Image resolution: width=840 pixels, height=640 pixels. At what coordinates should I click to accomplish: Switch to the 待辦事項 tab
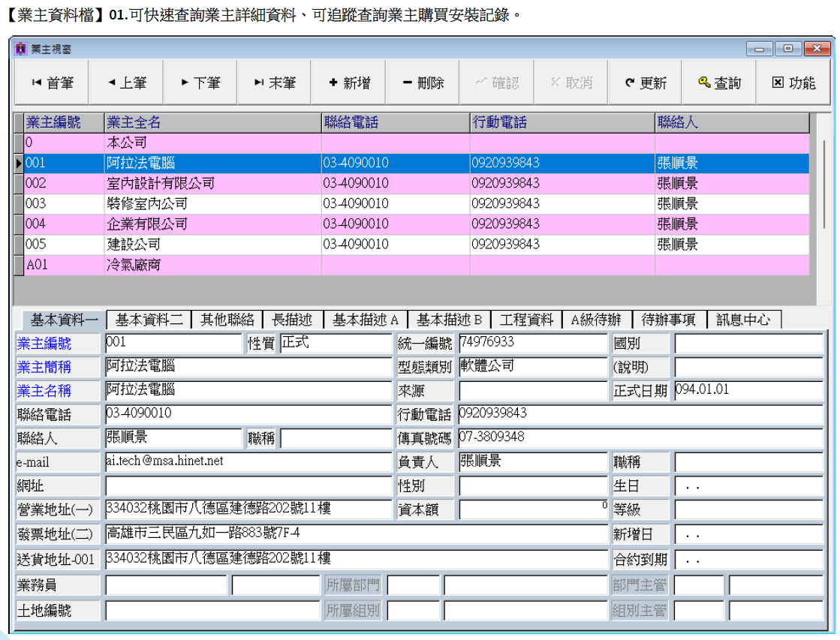[x=669, y=320]
